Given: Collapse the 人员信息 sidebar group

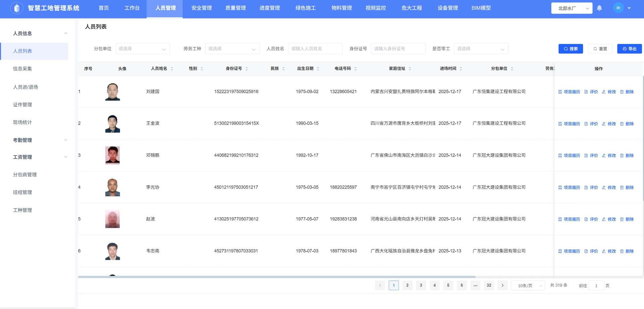Looking at the screenshot, I should (x=66, y=33).
